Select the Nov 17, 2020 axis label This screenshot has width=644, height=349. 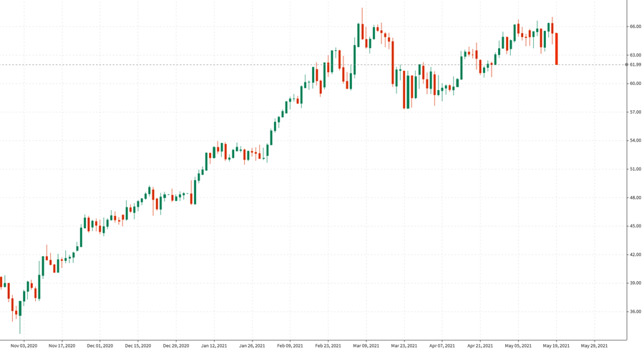(62, 345)
